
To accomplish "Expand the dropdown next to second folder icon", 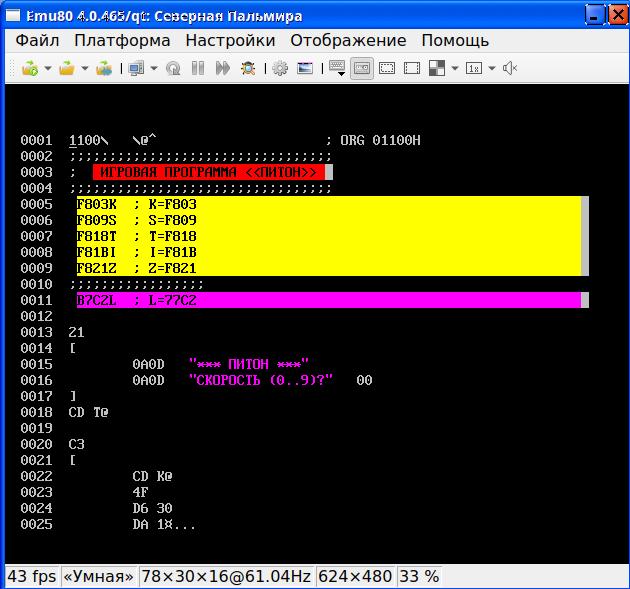I will click(x=84, y=69).
